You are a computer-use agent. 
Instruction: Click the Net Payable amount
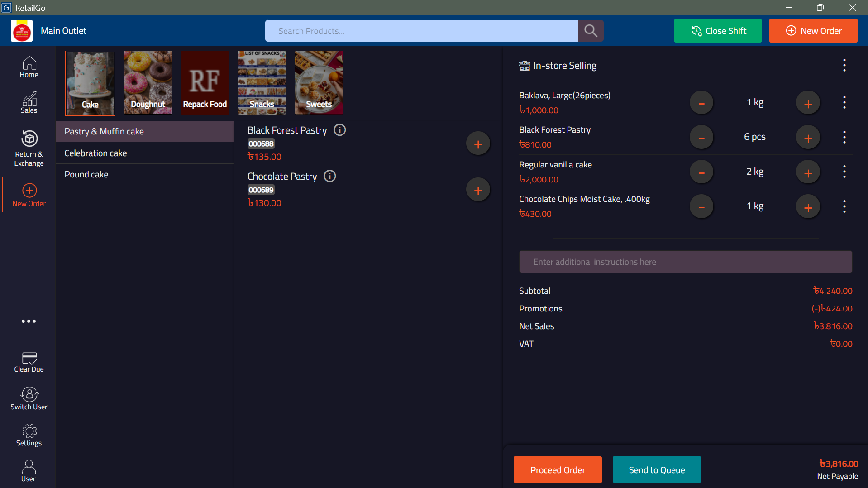pyautogui.click(x=839, y=464)
